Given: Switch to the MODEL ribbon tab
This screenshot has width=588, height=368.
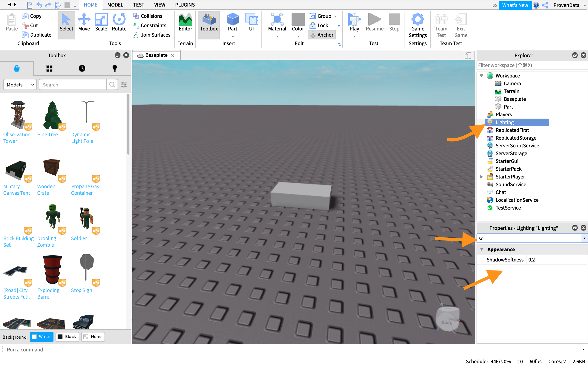Looking at the screenshot, I should [115, 5].
